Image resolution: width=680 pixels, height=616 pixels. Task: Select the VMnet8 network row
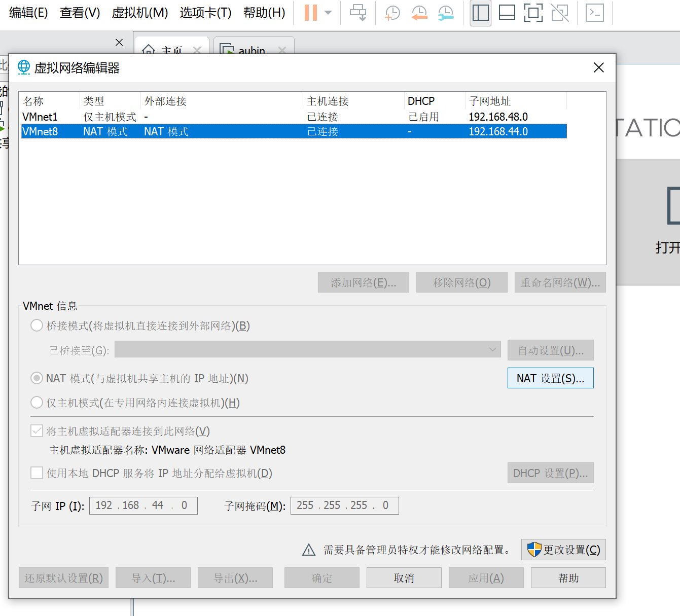[x=294, y=132]
